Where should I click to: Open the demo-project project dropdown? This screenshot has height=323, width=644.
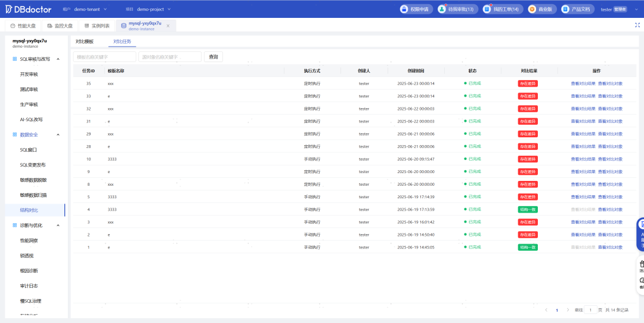coord(154,9)
